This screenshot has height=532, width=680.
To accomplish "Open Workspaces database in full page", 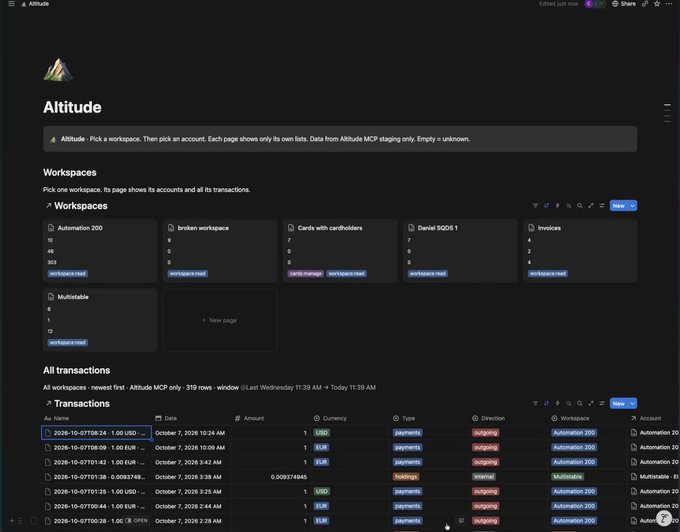I will 591,206.
